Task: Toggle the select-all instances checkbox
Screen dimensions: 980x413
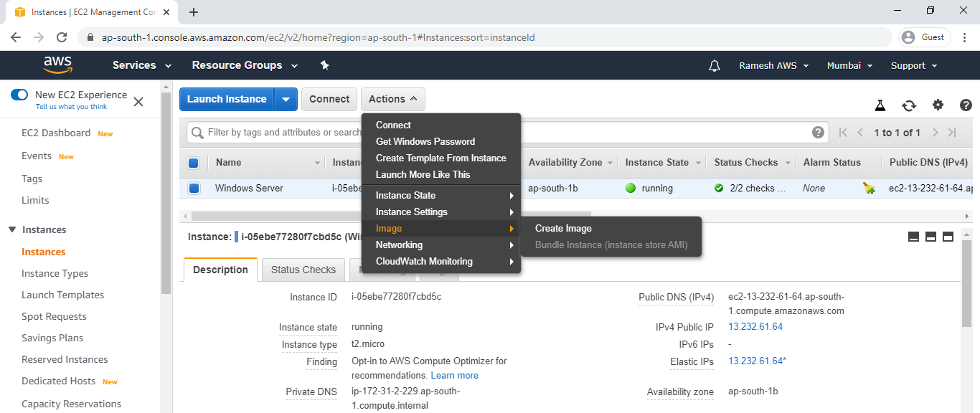Action: (193, 163)
